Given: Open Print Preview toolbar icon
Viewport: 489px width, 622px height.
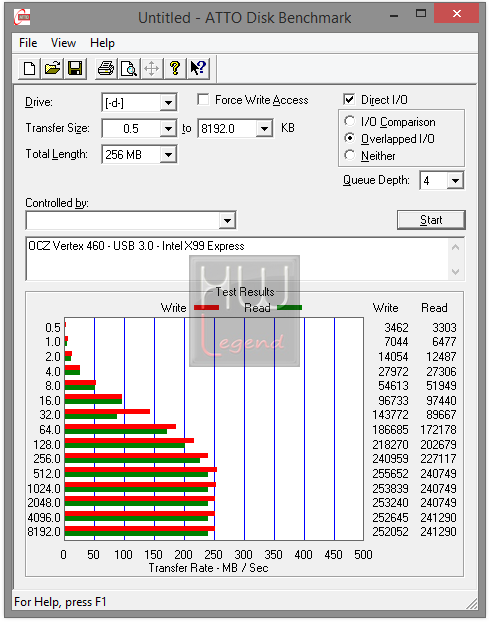Looking at the screenshot, I should click(129, 68).
